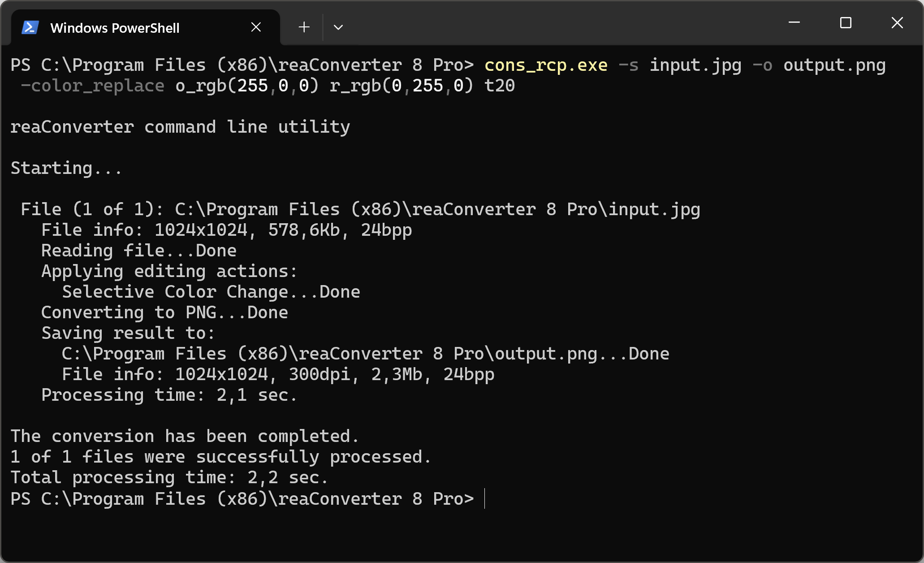924x563 pixels.
Task: Click the o_rgb(255,0,0) color value
Action: (247, 86)
